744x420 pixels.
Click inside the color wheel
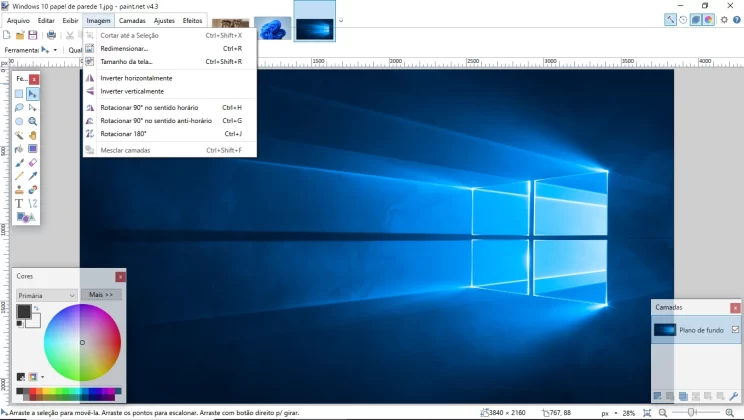(x=82, y=342)
